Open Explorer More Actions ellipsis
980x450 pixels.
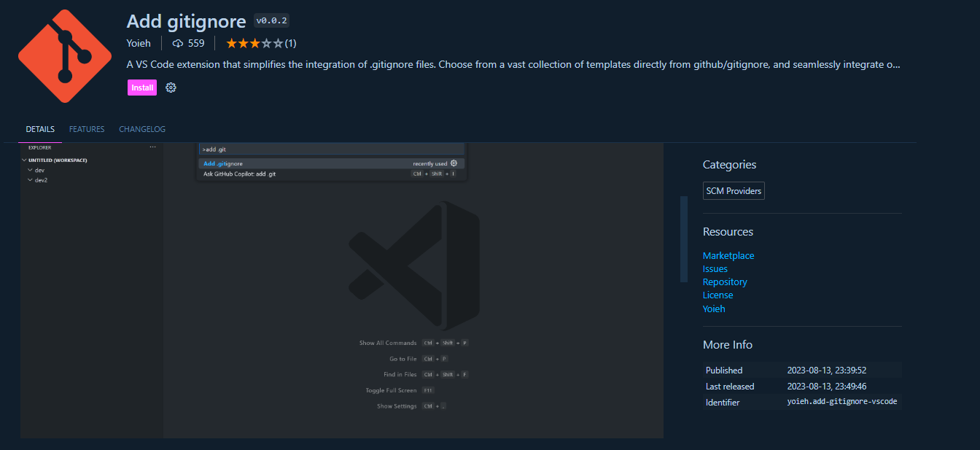click(x=152, y=146)
